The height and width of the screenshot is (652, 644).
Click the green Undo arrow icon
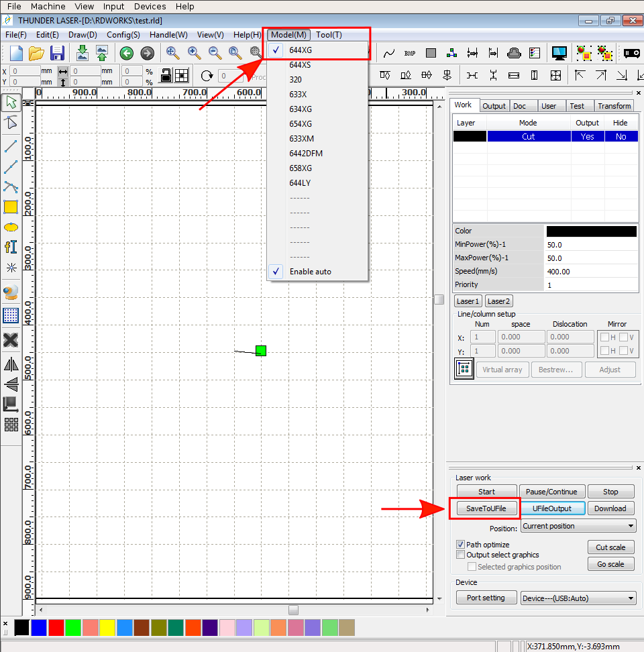tap(126, 53)
